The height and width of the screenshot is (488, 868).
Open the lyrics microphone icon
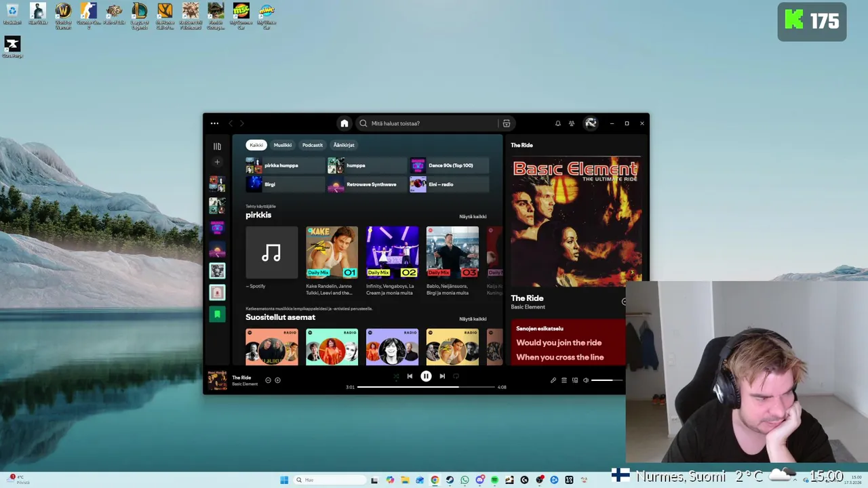pyautogui.click(x=553, y=380)
